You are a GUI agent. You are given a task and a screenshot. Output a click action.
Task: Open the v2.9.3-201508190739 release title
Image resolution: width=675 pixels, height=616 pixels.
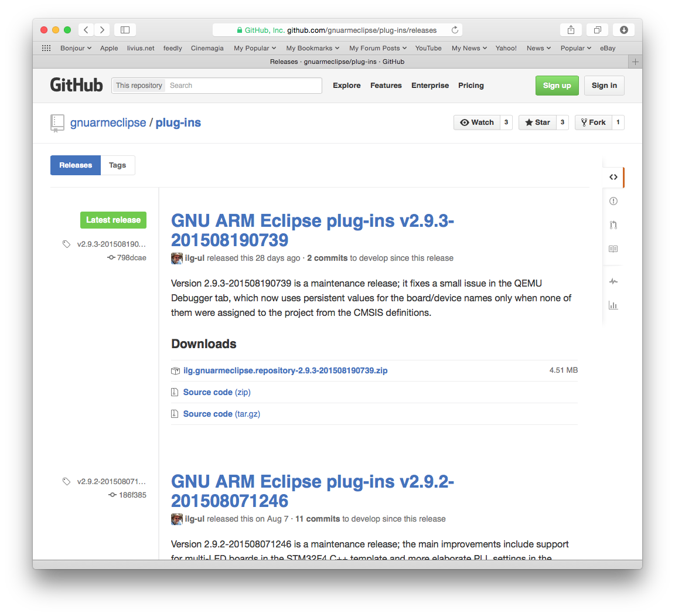(x=312, y=230)
